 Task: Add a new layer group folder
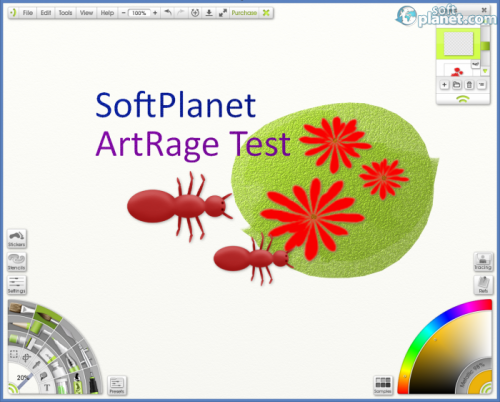tap(457, 85)
